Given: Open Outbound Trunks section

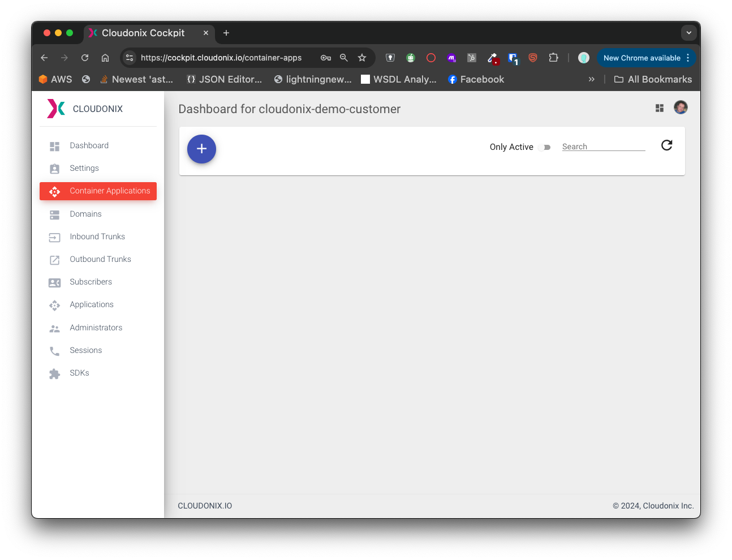Looking at the screenshot, I should click(x=100, y=260).
